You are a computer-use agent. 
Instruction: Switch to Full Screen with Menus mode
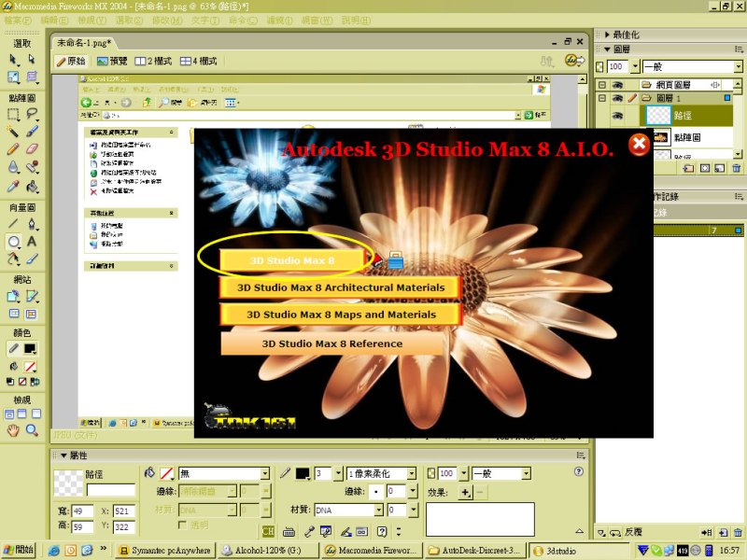click(22, 413)
